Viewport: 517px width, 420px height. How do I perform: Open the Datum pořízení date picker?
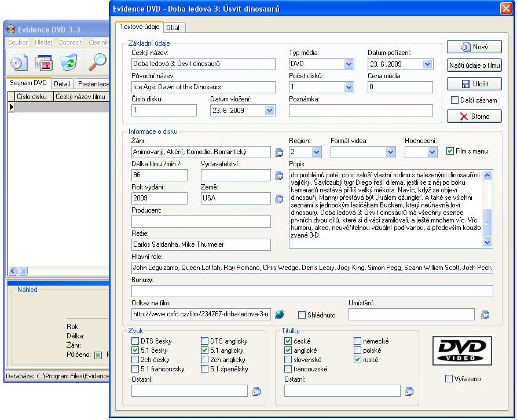[x=427, y=64]
